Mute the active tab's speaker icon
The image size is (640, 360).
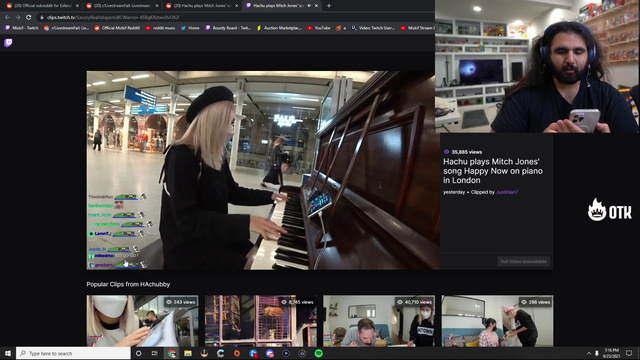[309, 6]
